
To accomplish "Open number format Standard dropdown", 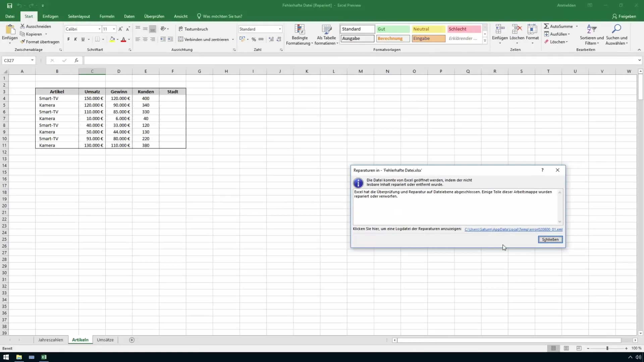I will tap(280, 29).
